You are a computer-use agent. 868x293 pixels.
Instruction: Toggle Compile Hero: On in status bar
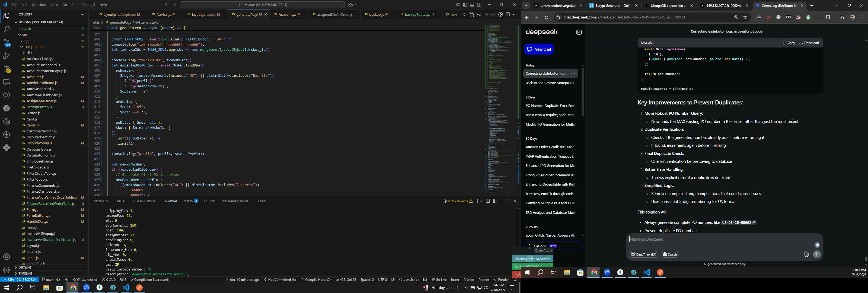(316, 279)
